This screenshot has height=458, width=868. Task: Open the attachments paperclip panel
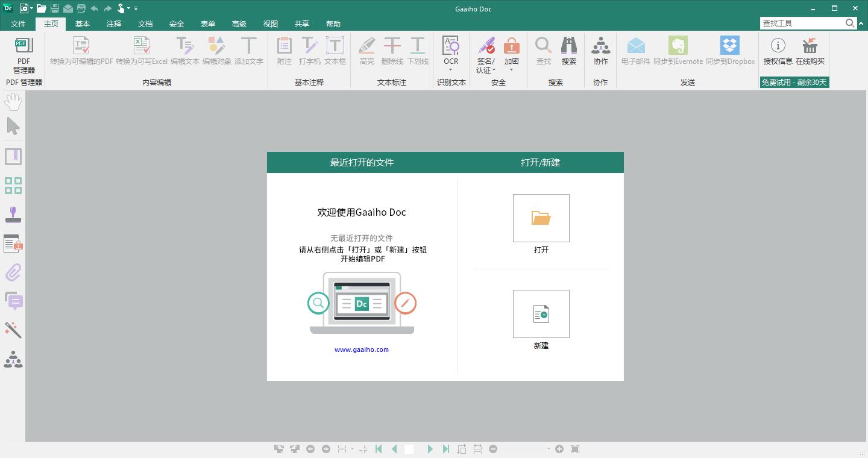13,272
